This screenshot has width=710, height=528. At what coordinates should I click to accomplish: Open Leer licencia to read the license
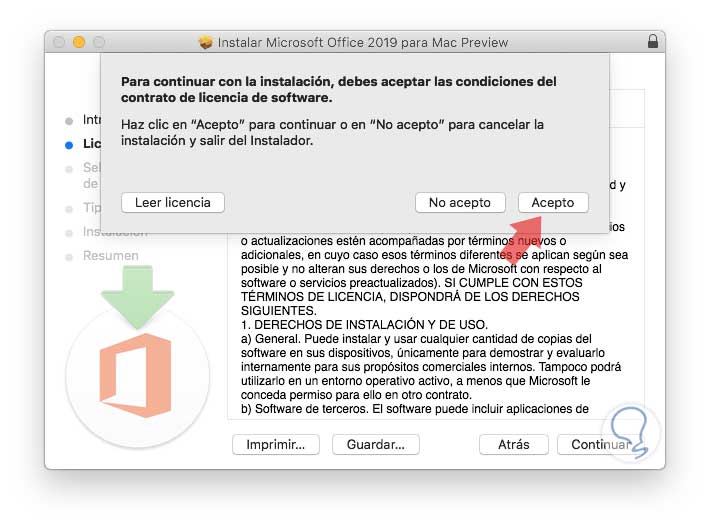[173, 202]
